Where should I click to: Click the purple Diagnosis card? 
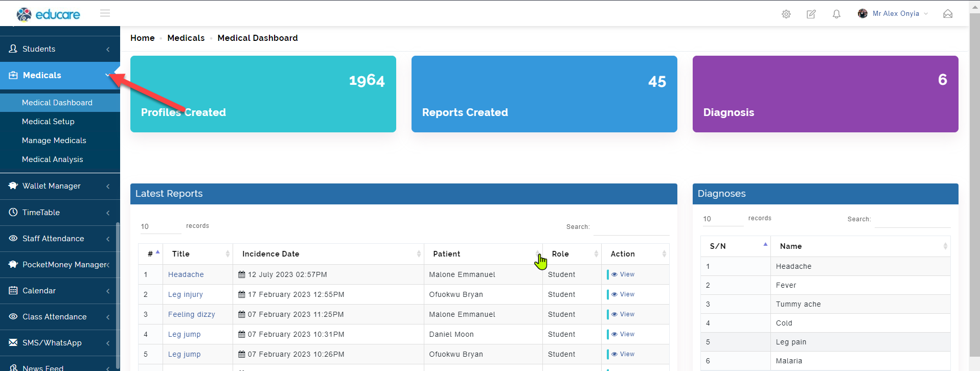click(826, 94)
